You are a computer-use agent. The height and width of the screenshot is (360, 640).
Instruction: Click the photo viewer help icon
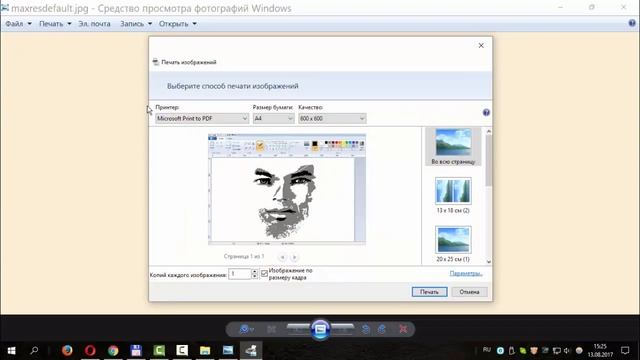pyautogui.click(x=632, y=23)
